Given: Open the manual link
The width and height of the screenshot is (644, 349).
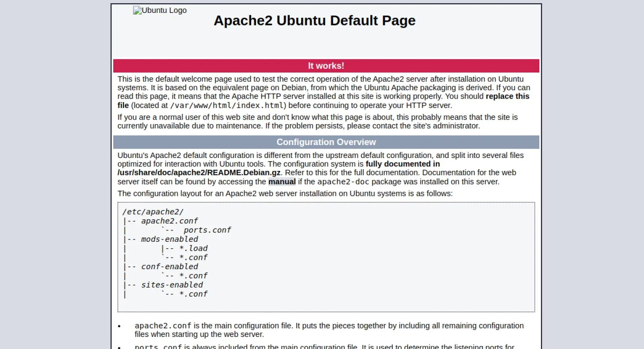Looking at the screenshot, I should click(x=282, y=182).
